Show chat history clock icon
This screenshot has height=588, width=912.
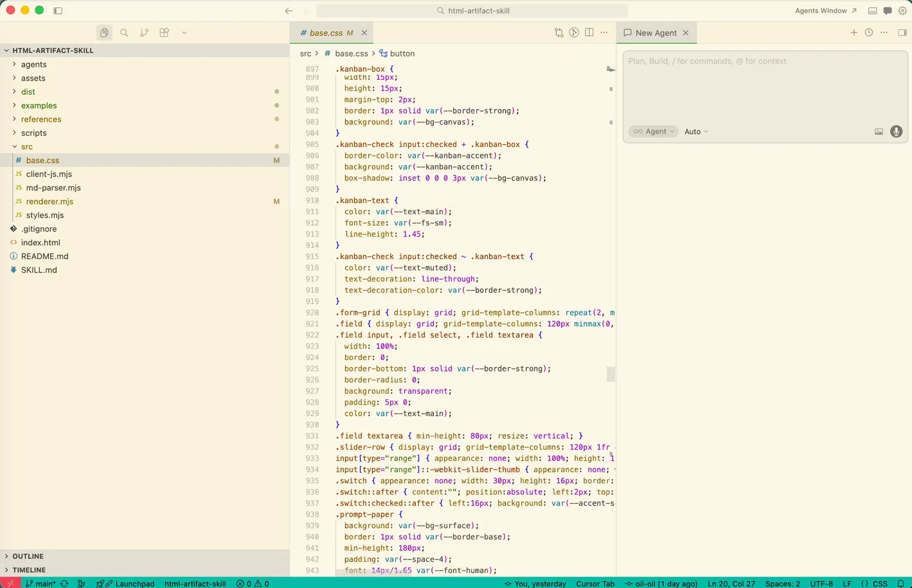869,32
